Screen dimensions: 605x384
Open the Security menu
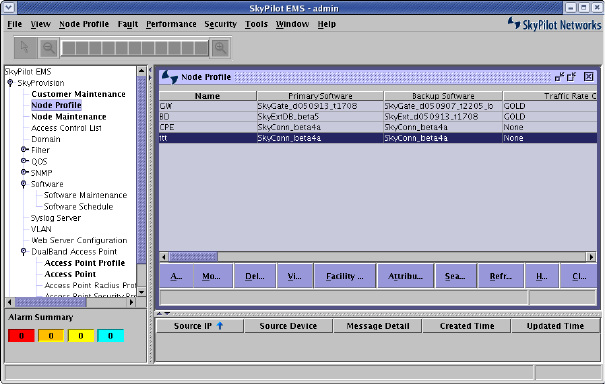pyautogui.click(x=220, y=24)
